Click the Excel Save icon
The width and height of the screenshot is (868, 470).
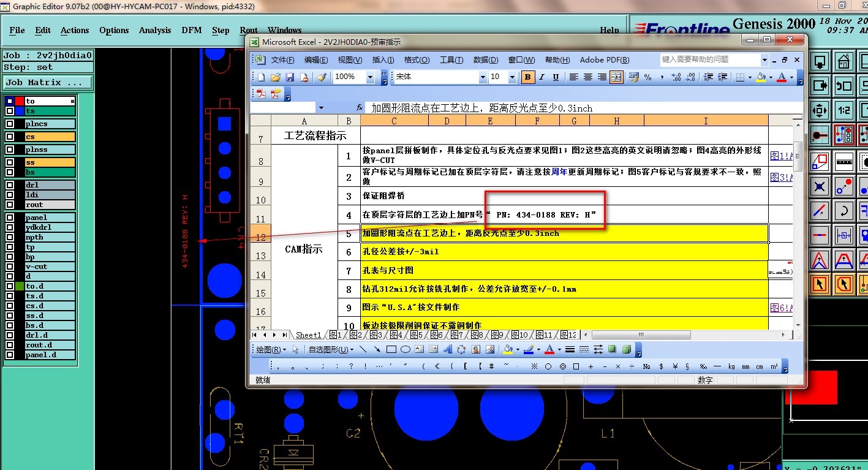(x=290, y=77)
